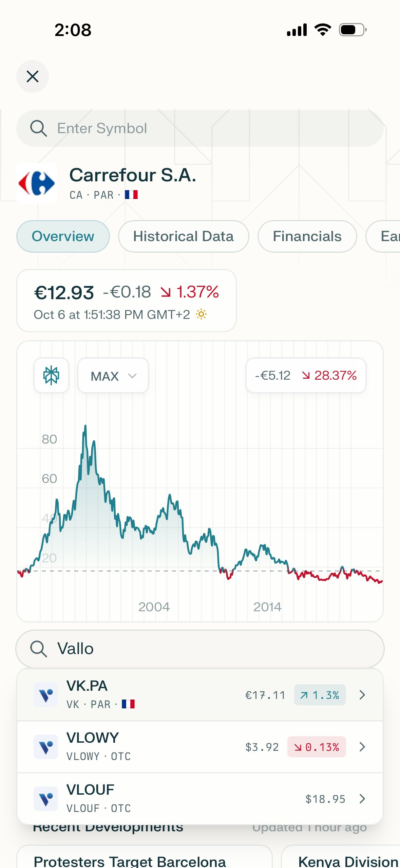This screenshot has height=868, width=400.
Task: Tap the €12.93 price card
Action: [126, 301]
